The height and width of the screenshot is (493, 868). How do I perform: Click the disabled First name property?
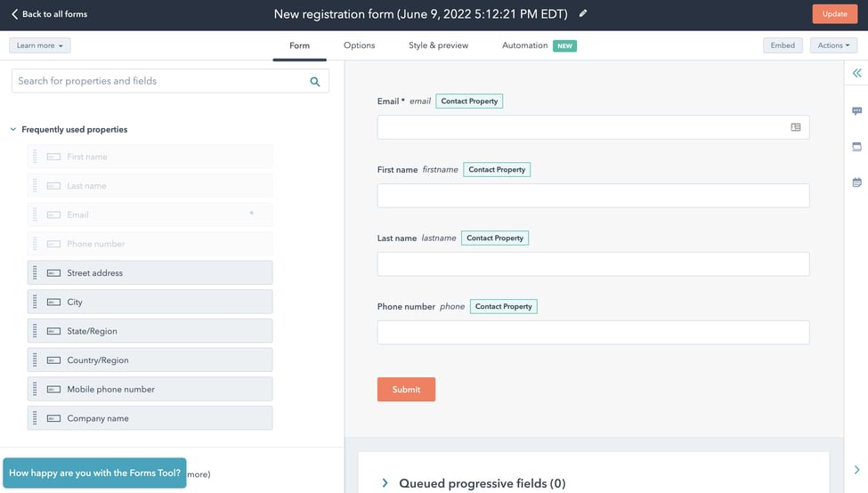click(x=150, y=157)
